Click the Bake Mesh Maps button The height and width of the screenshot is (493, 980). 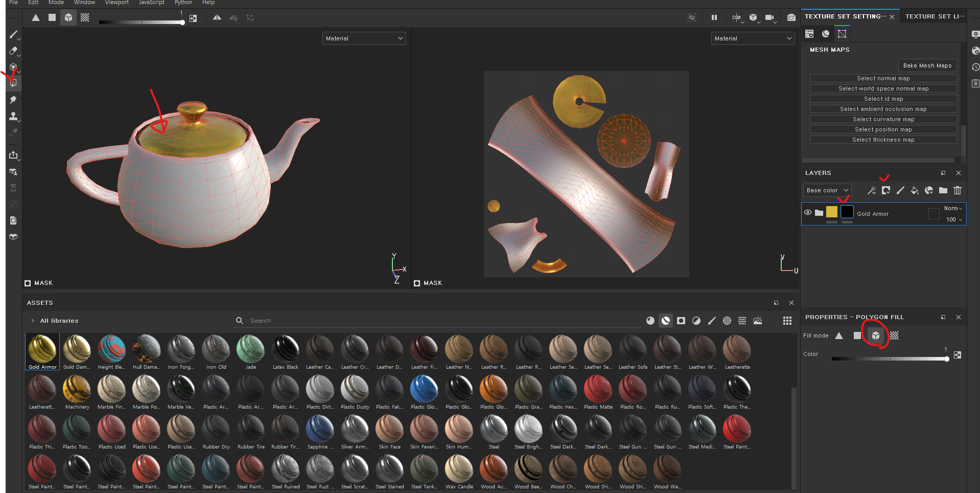coord(927,65)
